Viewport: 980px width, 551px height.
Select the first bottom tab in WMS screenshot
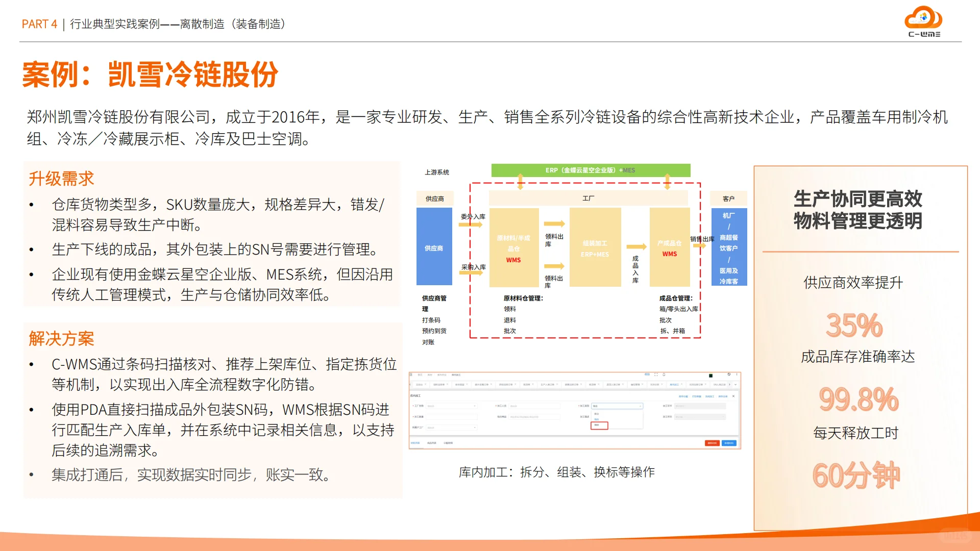415,443
